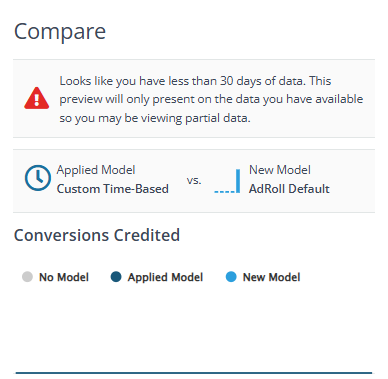388x379 pixels.
Task: Click the empty chart area below legend
Action: coord(194,328)
